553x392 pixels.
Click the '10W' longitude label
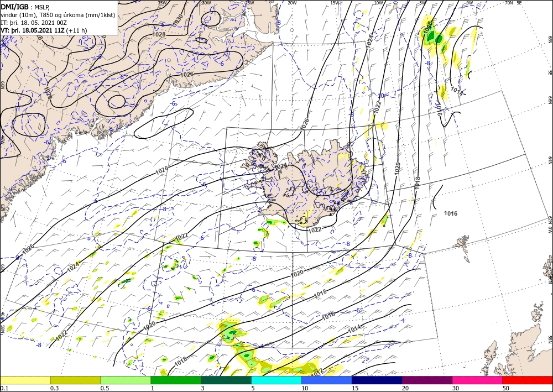378,3
